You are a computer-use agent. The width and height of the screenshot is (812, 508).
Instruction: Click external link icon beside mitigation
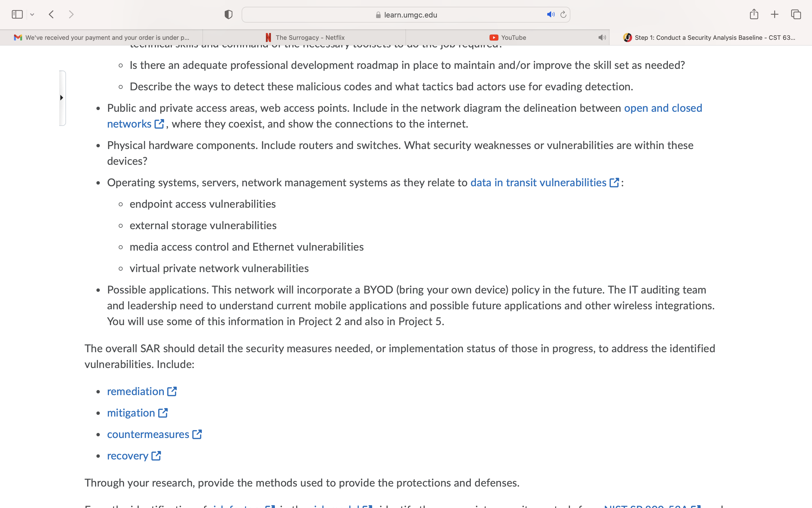(163, 413)
